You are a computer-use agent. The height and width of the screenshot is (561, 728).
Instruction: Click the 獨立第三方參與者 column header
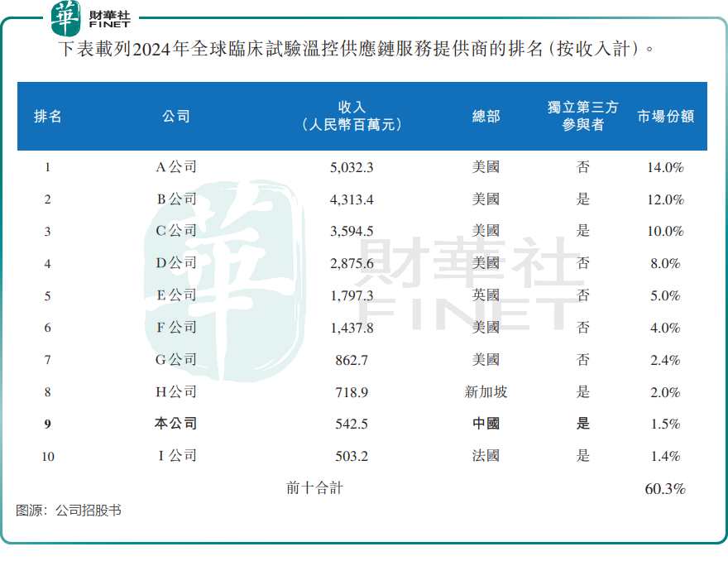click(x=582, y=117)
